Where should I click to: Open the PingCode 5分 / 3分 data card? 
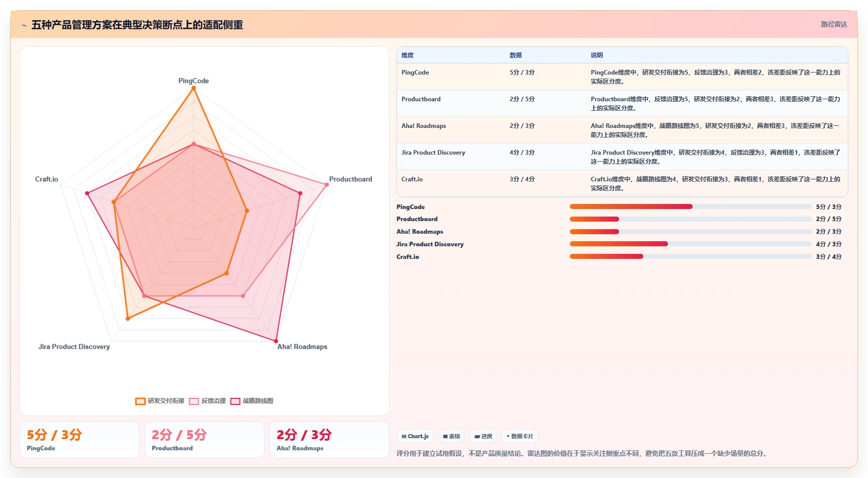click(x=80, y=440)
